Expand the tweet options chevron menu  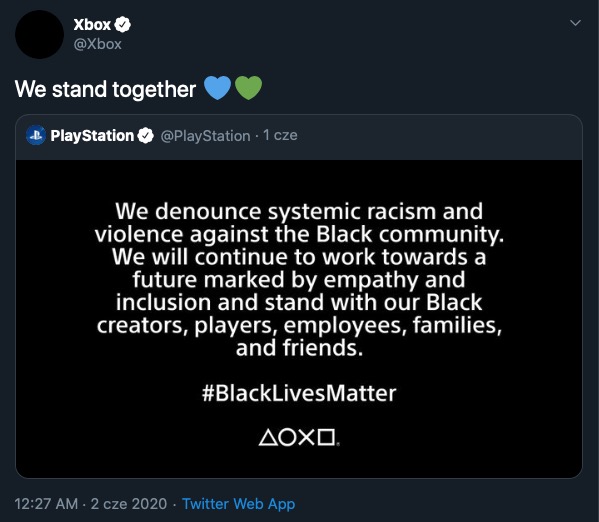click(x=575, y=23)
